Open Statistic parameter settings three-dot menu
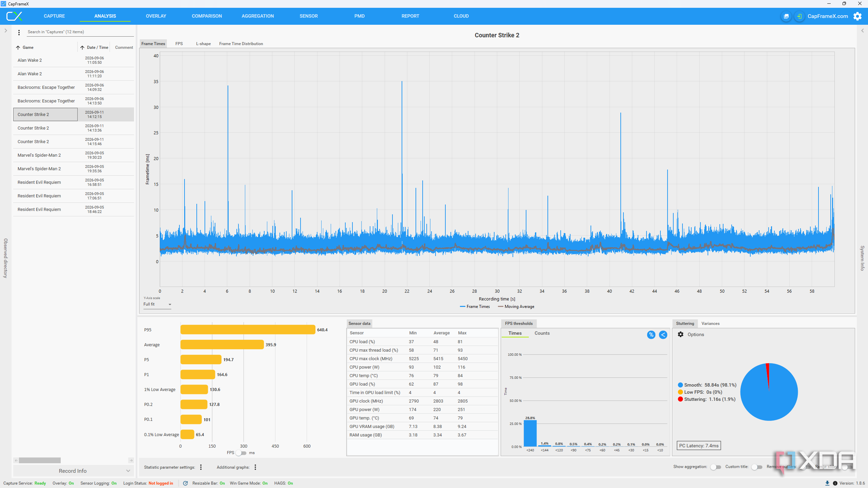 pos(201,467)
